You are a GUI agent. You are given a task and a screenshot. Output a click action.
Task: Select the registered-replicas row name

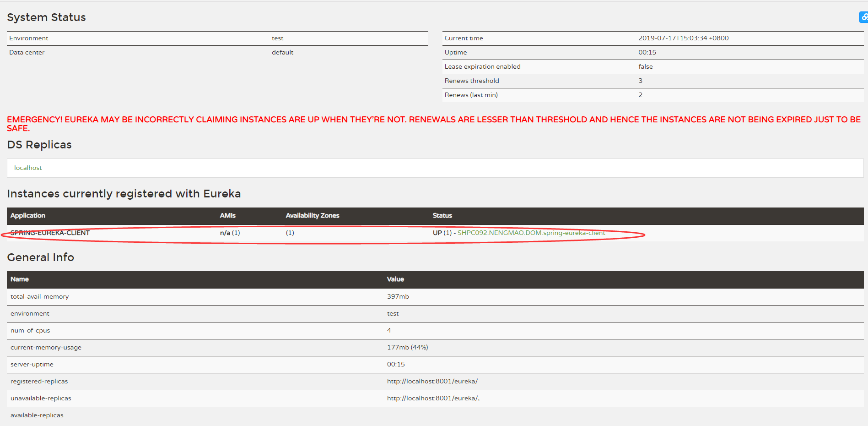tap(39, 381)
